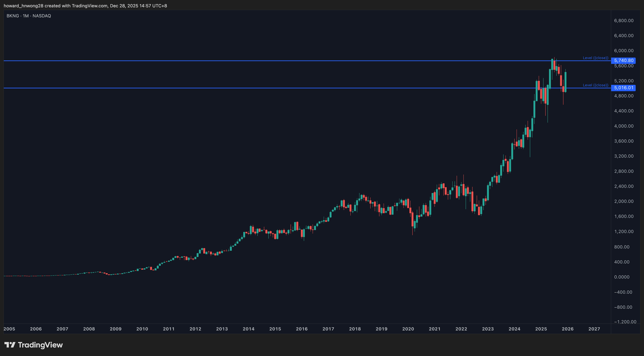Screen dimensions: 644x356
Task: Click the 0.0000 price axis label
Action: [x=622, y=277]
